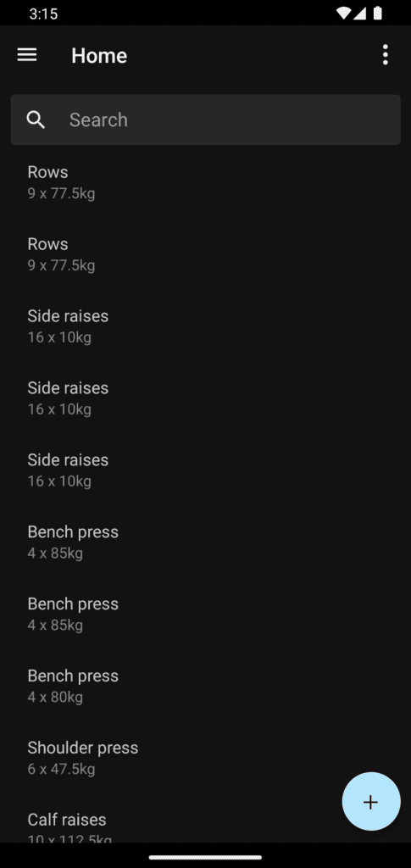
Task: Open the three-dot overflow menu
Action: [385, 55]
